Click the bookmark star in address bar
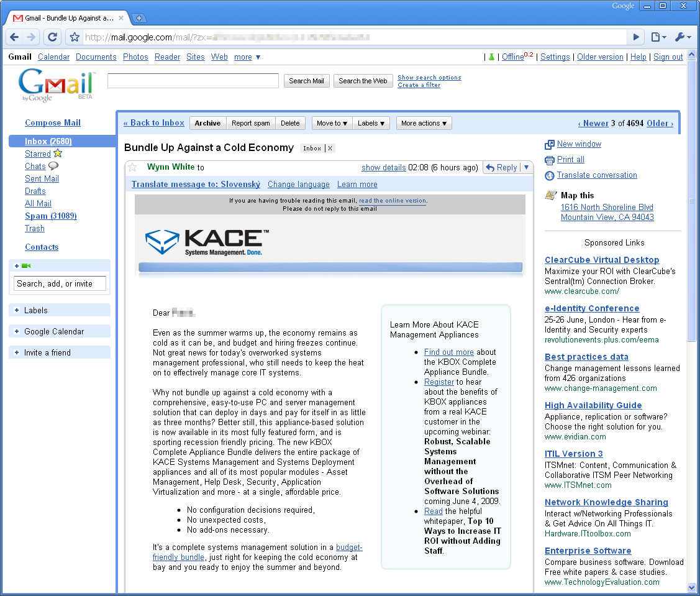Image resolution: width=700 pixels, height=596 pixels. pos(75,37)
